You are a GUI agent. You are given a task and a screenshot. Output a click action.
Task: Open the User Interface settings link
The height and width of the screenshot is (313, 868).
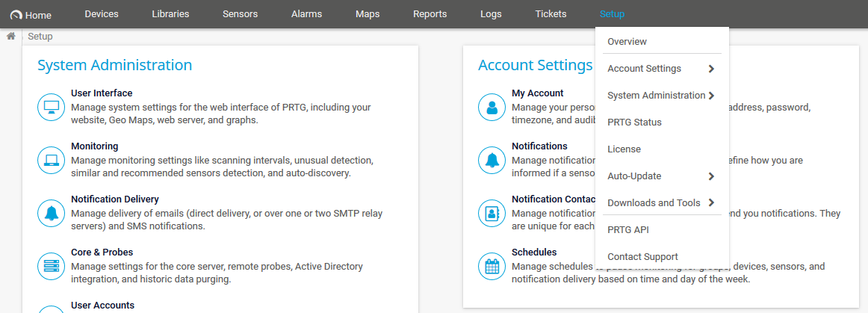102,93
